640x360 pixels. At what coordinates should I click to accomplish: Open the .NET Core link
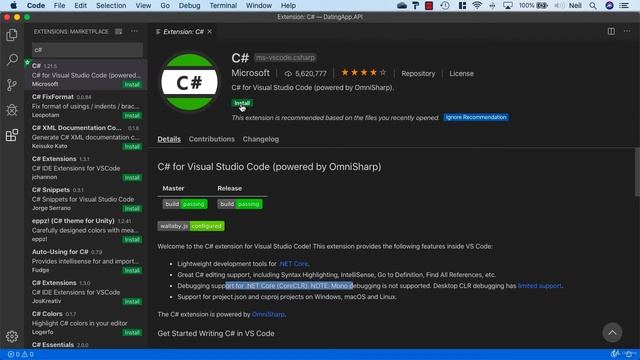point(293,264)
